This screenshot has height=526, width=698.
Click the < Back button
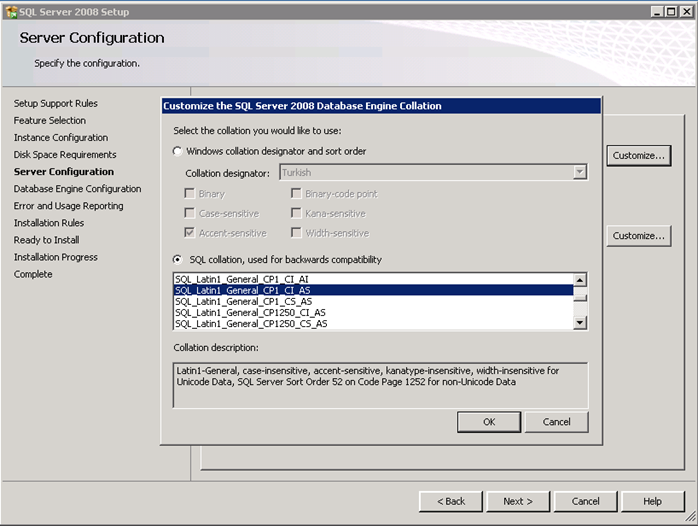[x=450, y=502]
